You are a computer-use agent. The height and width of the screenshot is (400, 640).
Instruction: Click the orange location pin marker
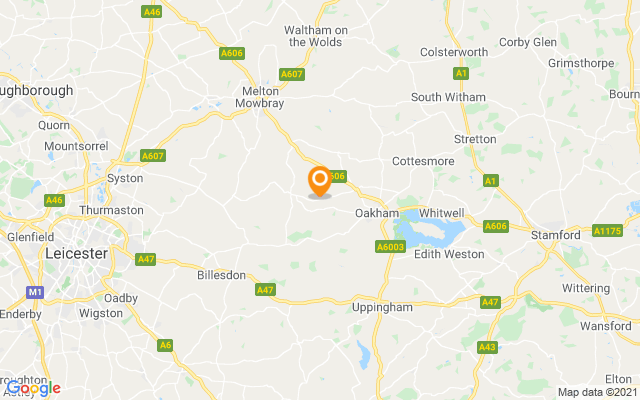(320, 182)
